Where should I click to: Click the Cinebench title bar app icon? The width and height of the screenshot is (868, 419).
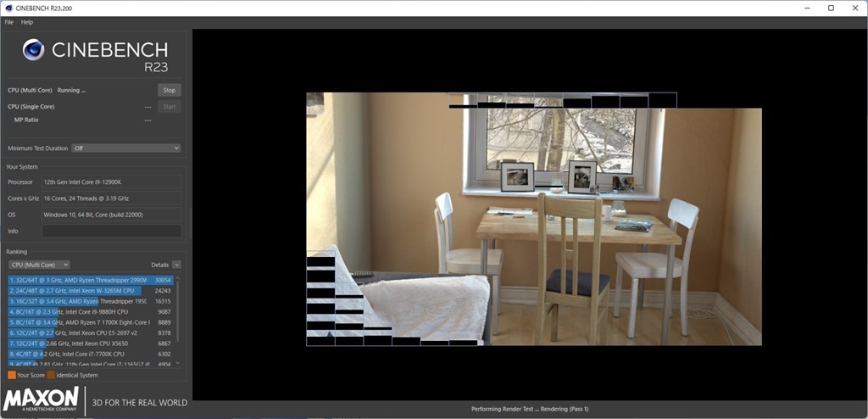point(8,8)
